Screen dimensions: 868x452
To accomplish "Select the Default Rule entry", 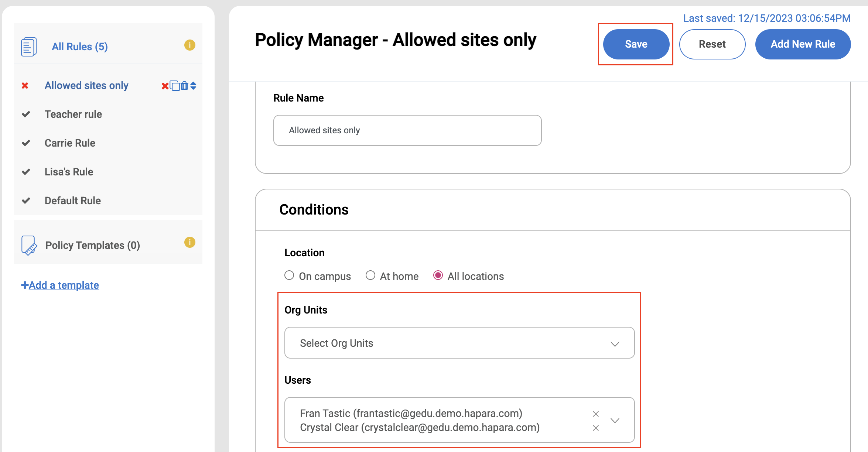I will [73, 201].
